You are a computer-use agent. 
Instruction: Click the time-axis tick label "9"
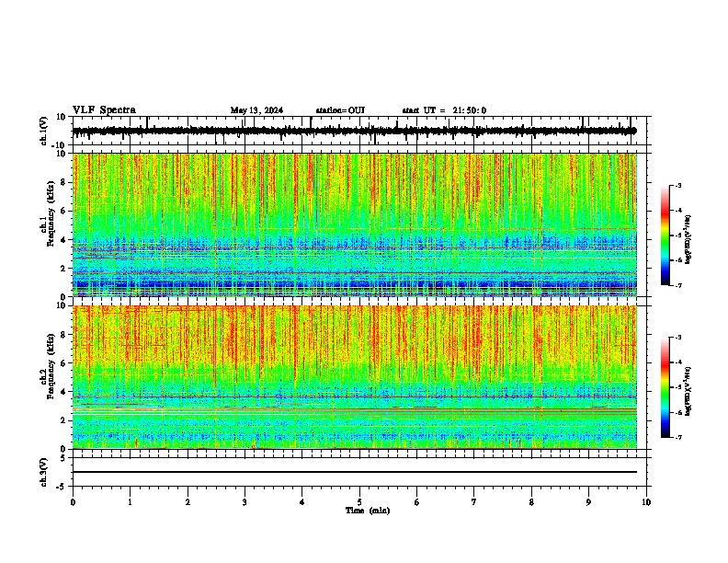pos(588,502)
